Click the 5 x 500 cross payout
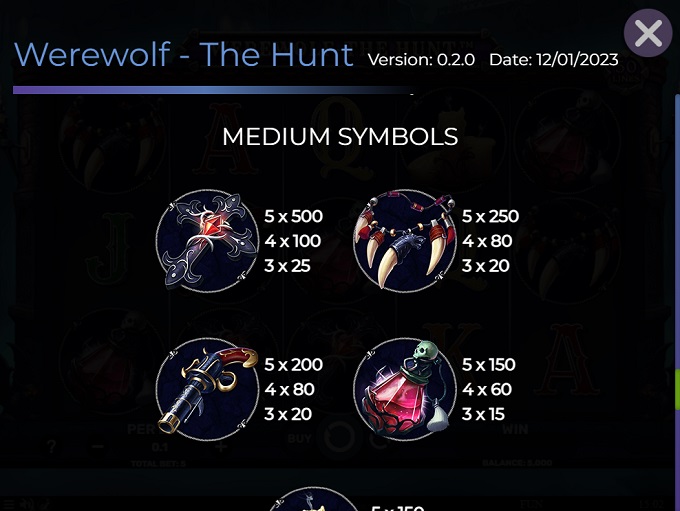Image resolution: width=680 pixels, height=511 pixels. click(x=294, y=216)
